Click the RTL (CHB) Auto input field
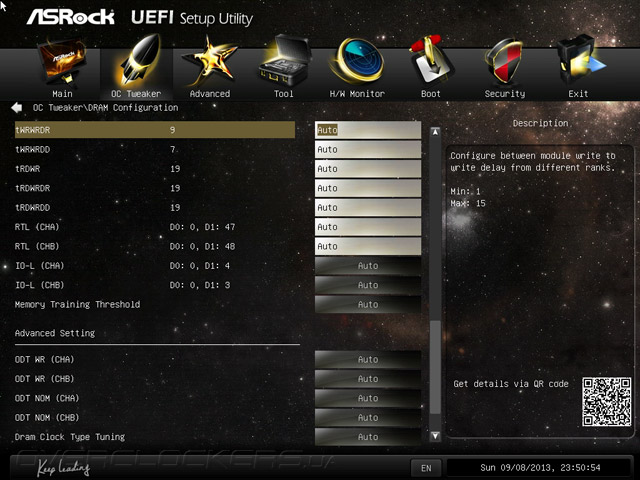Image resolution: width=640 pixels, height=480 pixels. pyautogui.click(x=368, y=246)
